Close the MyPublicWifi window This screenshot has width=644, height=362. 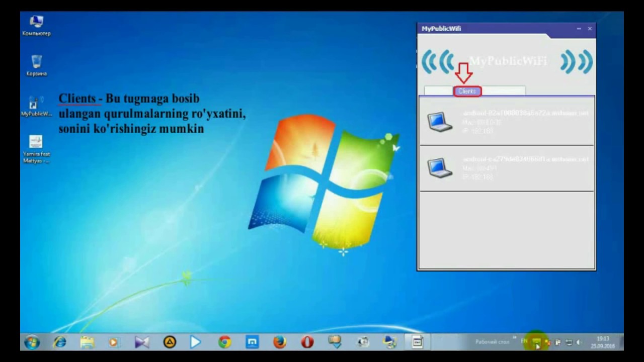click(590, 29)
